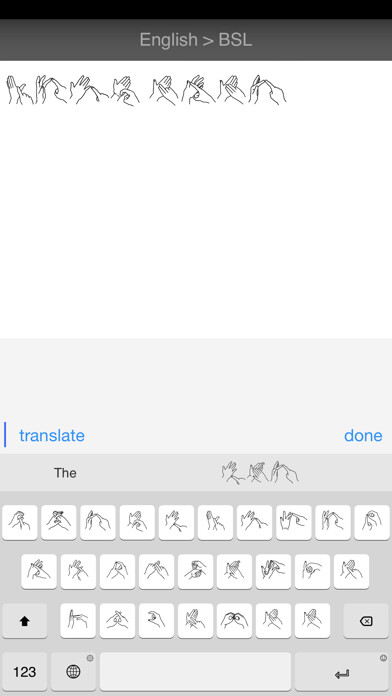The width and height of the screenshot is (392, 696).
Task: Open the 123 numbers keyboard
Action: click(x=24, y=671)
